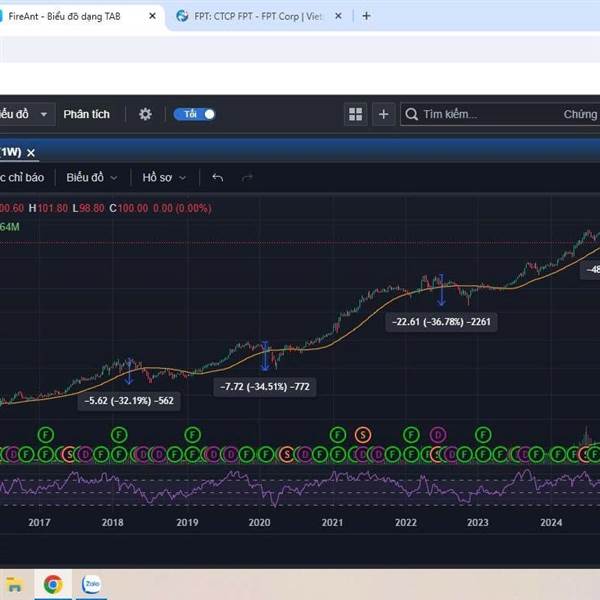
Task: Open the Phân tích menu
Action: pyautogui.click(x=86, y=114)
